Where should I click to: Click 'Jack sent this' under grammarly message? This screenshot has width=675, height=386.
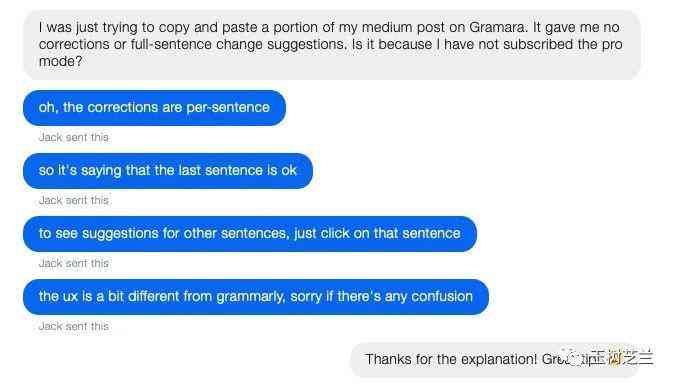tap(74, 326)
